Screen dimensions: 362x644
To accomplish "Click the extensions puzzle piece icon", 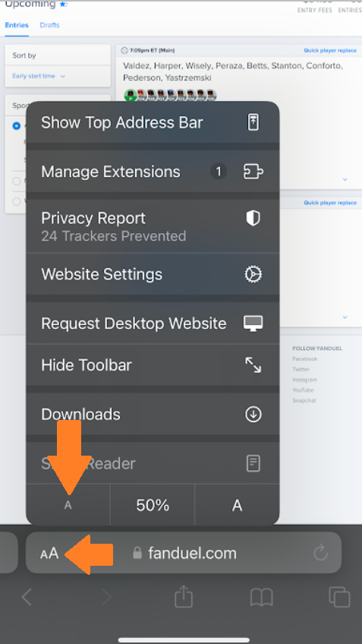I will 253,172.
